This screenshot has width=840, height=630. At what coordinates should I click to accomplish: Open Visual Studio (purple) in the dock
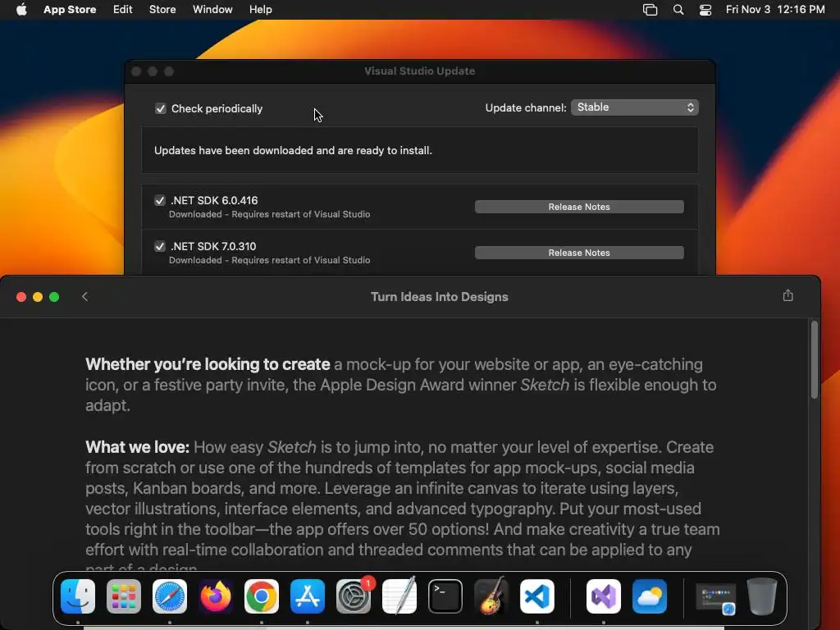point(604,596)
